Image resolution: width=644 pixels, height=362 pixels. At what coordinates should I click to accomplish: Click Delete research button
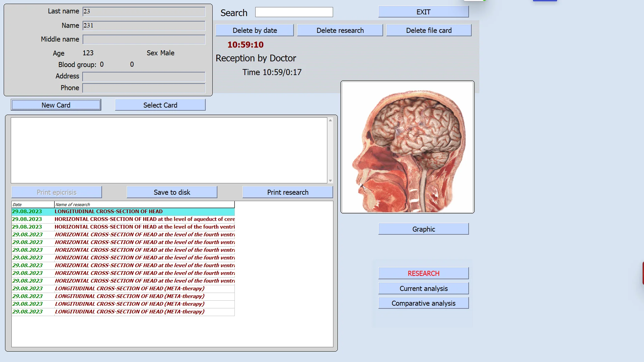pyautogui.click(x=340, y=30)
